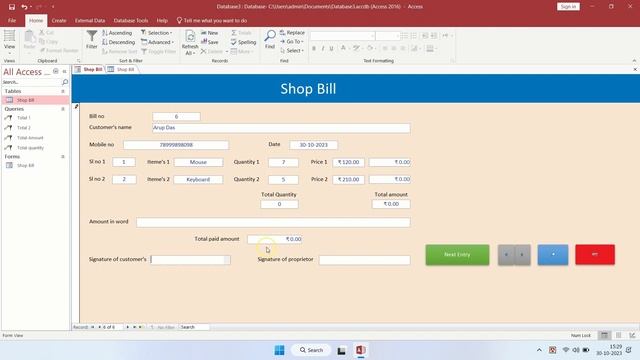Select the Shop Bill form in the Forms group
The width and height of the screenshot is (640, 360).
(35, 165)
